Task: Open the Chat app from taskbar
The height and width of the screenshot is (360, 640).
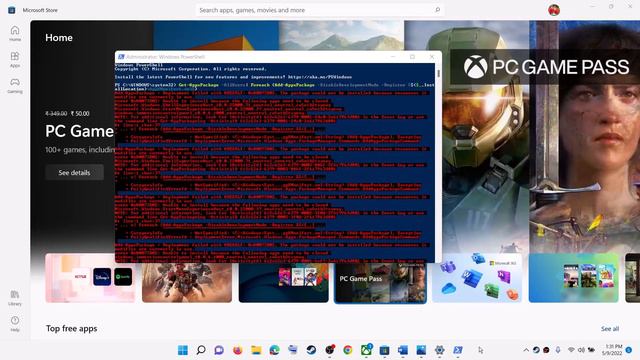Action: (x=219, y=350)
